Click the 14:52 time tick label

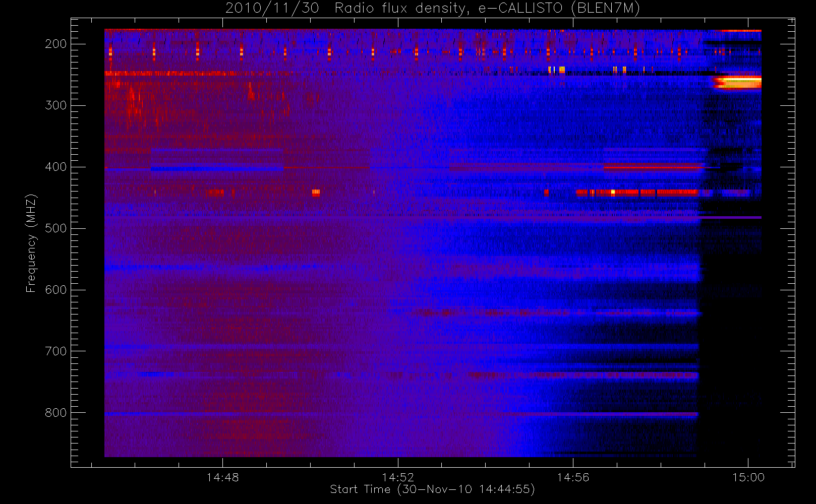click(398, 477)
